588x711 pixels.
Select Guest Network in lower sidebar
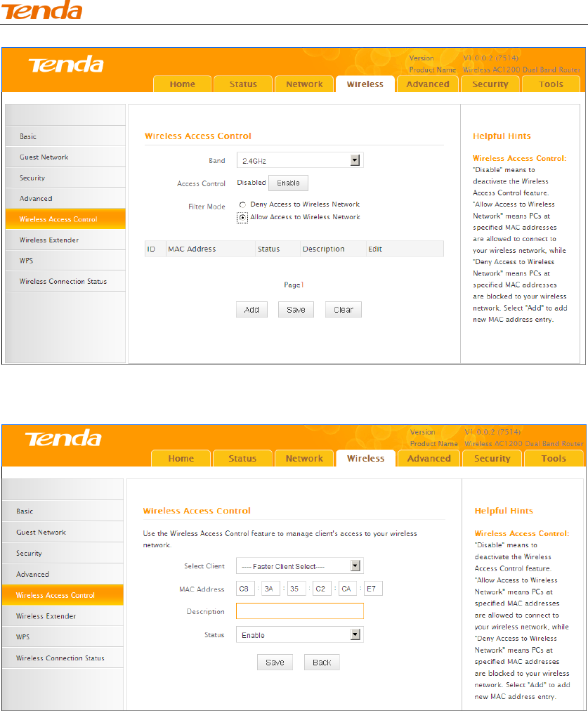click(63, 532)
